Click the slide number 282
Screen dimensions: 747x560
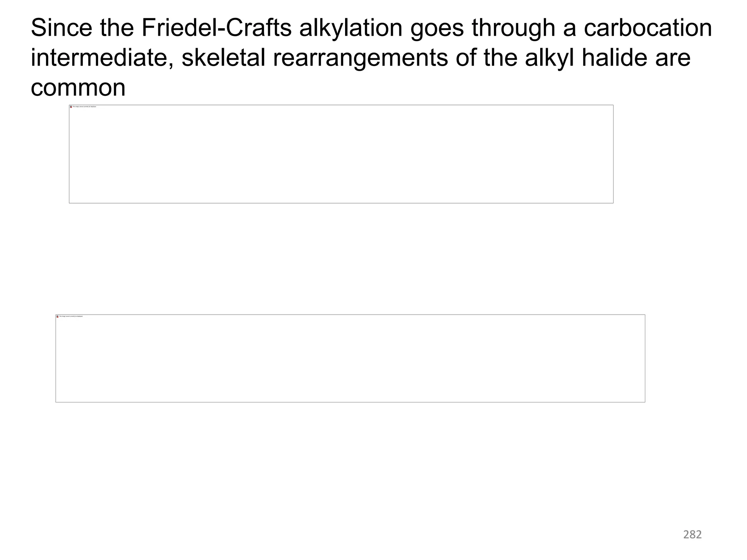tap(692, 534)
